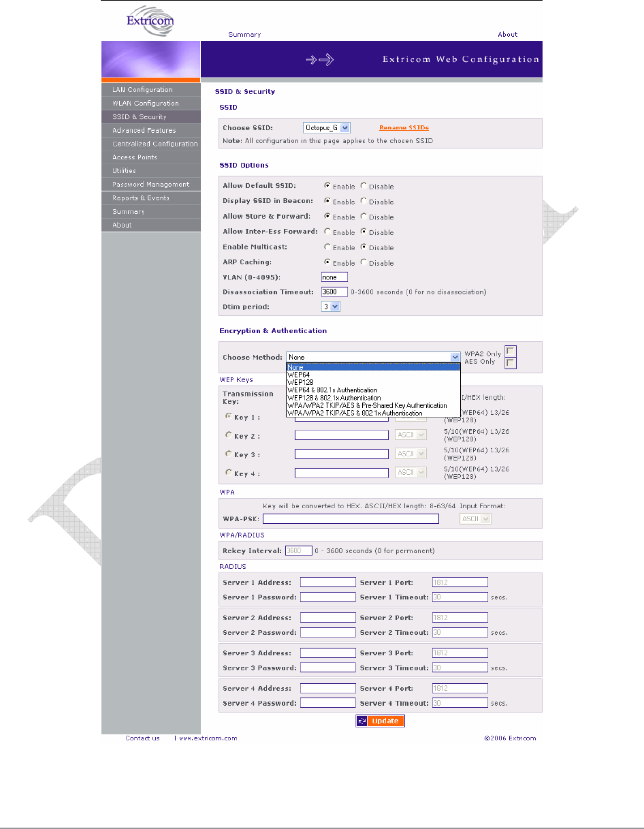The image size is (644, 829).
Task: Open WLAN Configuration in the sidebar
Action: tap(150, 104)
